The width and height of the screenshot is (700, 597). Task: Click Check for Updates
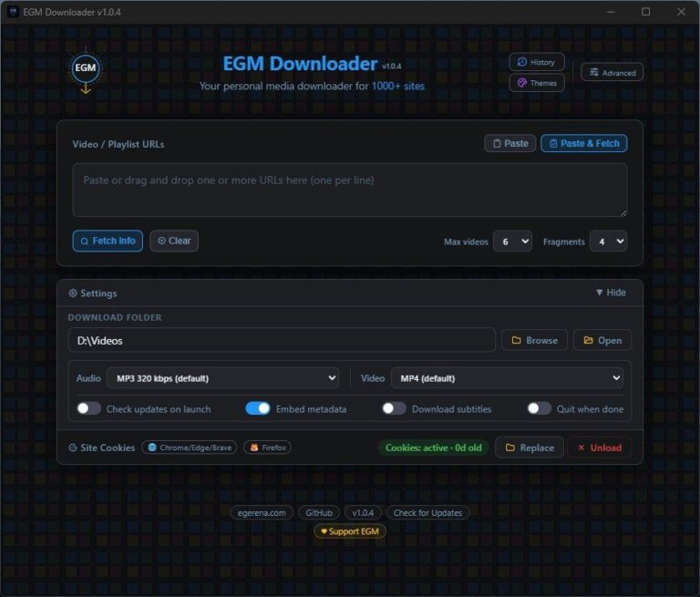427,512
